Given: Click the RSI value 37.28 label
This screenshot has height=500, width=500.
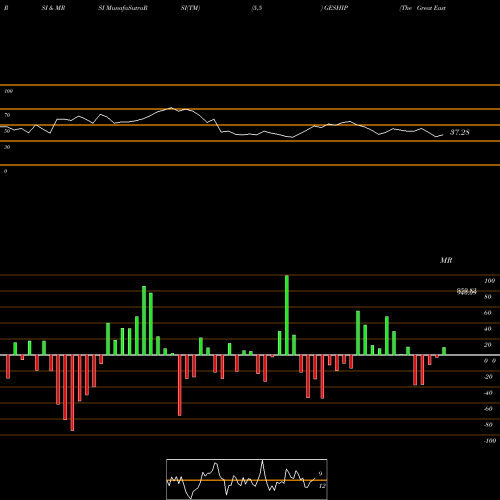Looking at the screenshot, I should pyautogui.click(x=460, y=132).
